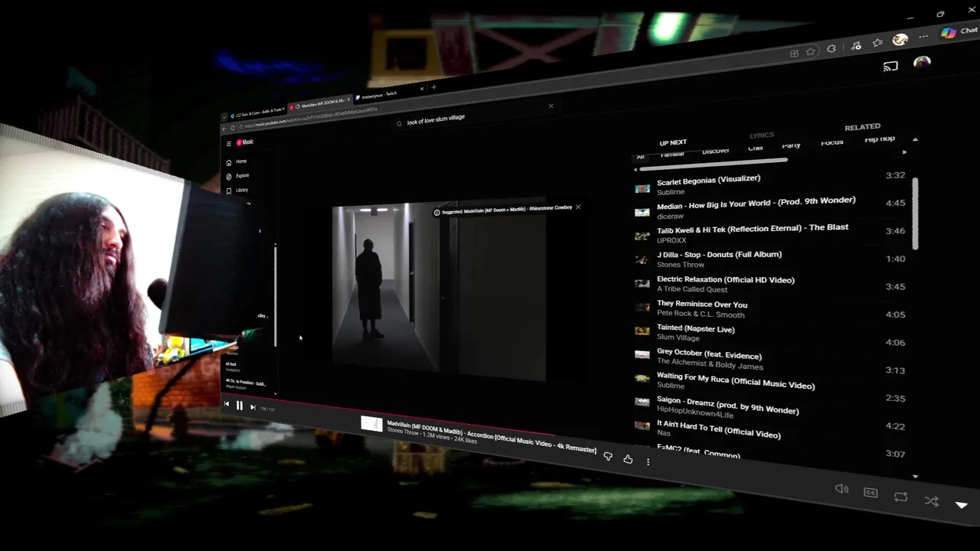Viewport: 980px width, 551px height.
Task: Toggle repeat mode
Action: pyautogui.click(x=900, y=497)
